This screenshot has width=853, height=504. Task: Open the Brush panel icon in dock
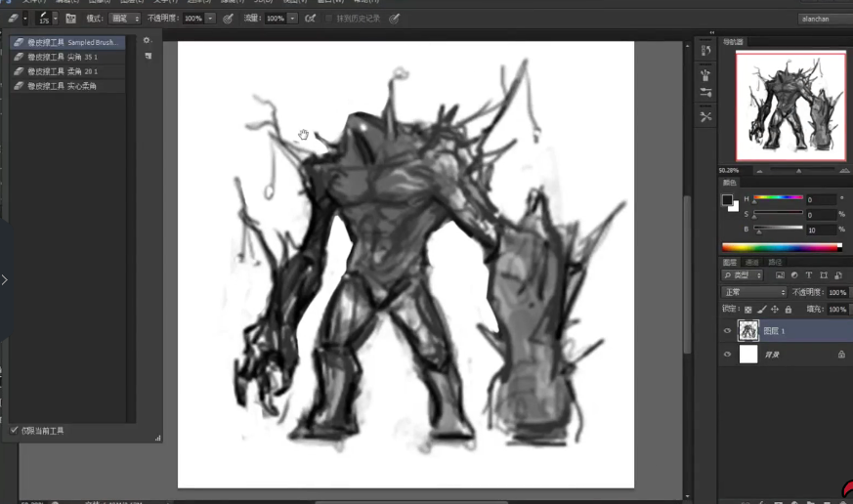click(705, 75)
